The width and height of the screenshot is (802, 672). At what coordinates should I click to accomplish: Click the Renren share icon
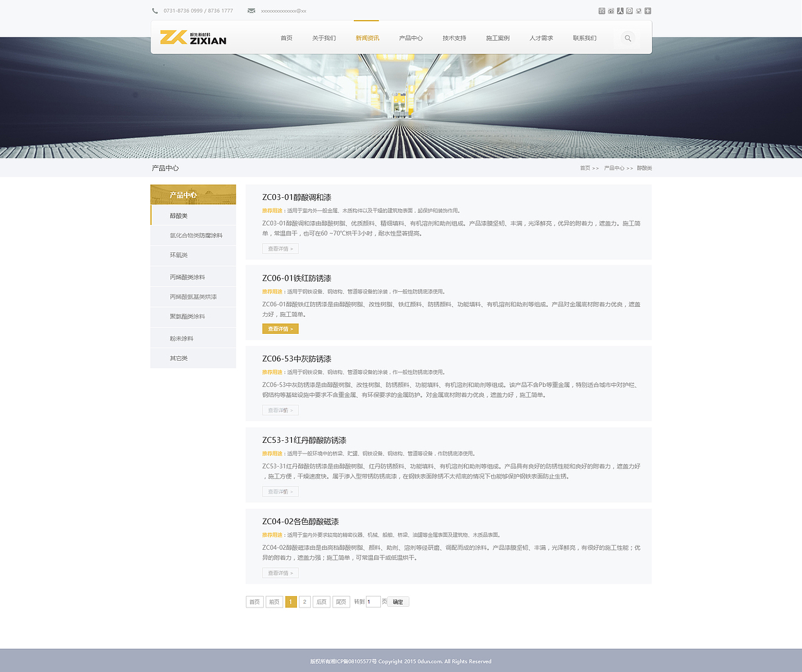point(620,11)
